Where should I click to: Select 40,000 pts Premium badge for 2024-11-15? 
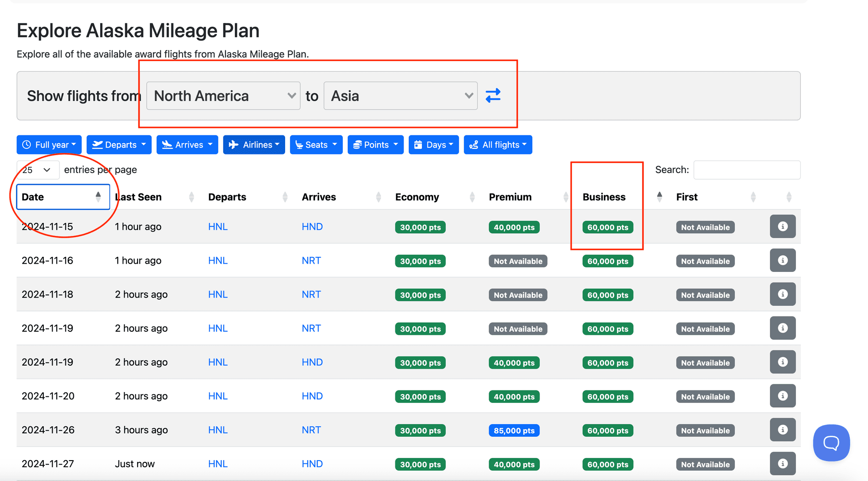coord(514,227)
